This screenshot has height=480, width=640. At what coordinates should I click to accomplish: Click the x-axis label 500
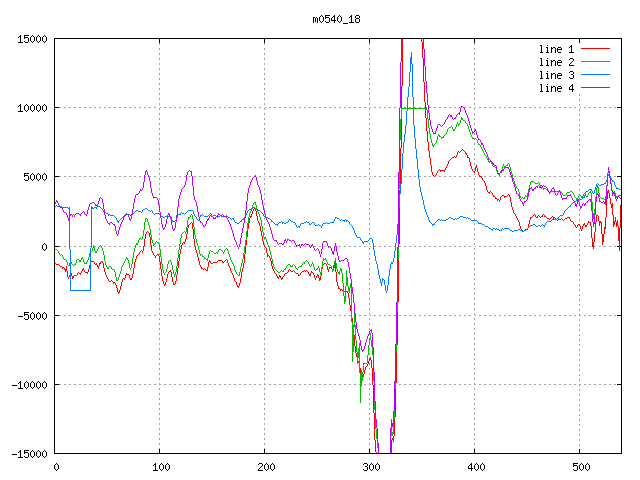(x=581, y=467)
